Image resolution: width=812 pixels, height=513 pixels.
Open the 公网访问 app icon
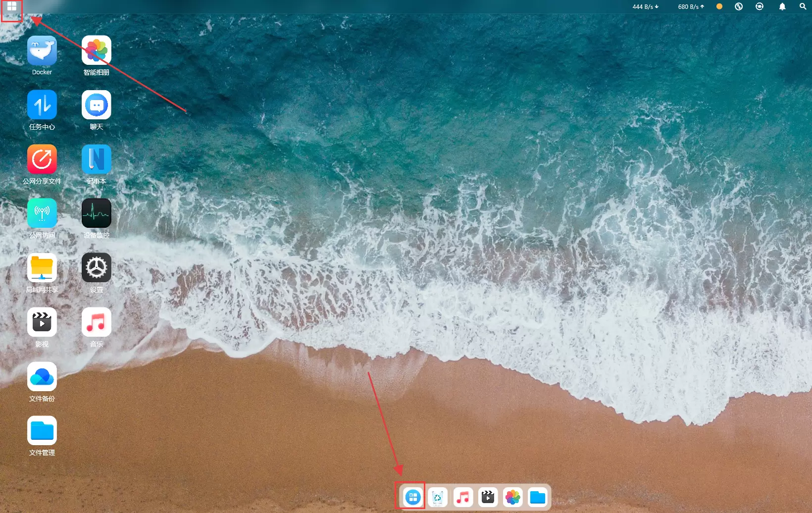(42, 213)
